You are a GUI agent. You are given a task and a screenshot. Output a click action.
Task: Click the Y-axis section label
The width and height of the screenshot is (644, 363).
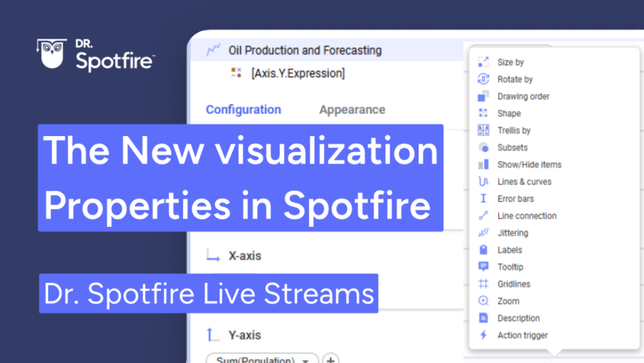point(245,335)
